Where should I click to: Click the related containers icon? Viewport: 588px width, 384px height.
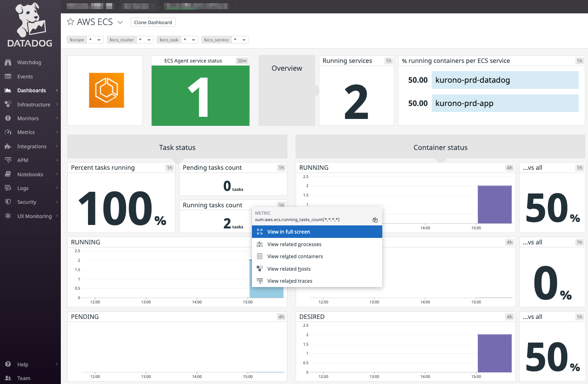point(260,256)
